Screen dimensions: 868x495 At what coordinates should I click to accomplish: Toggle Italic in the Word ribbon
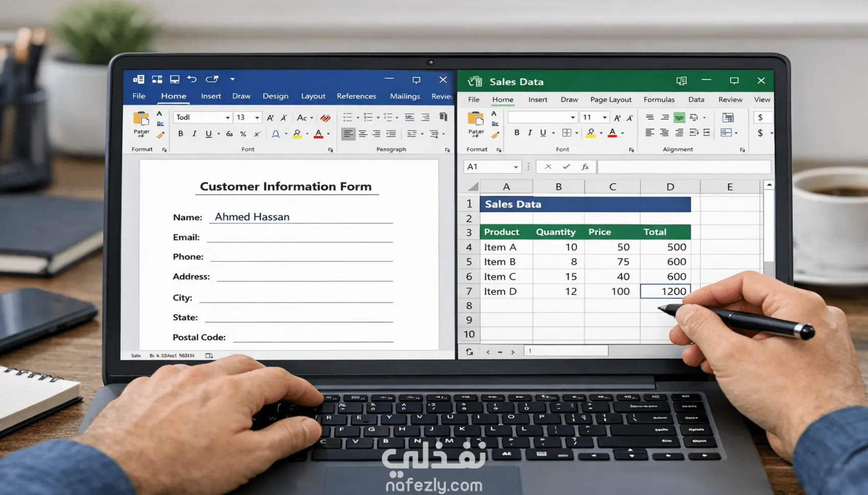(194, 134)
